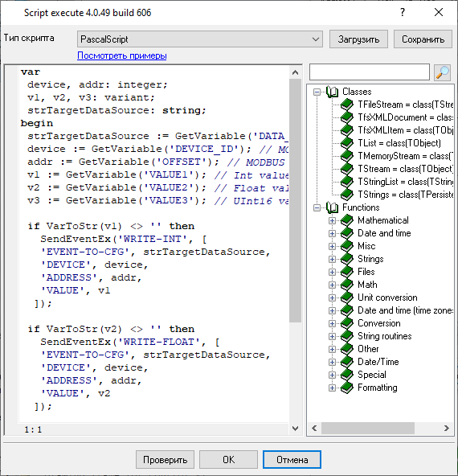Click the function search input field
The width and height of the screenshot is (458, 476).
click(x=369, y=72)
